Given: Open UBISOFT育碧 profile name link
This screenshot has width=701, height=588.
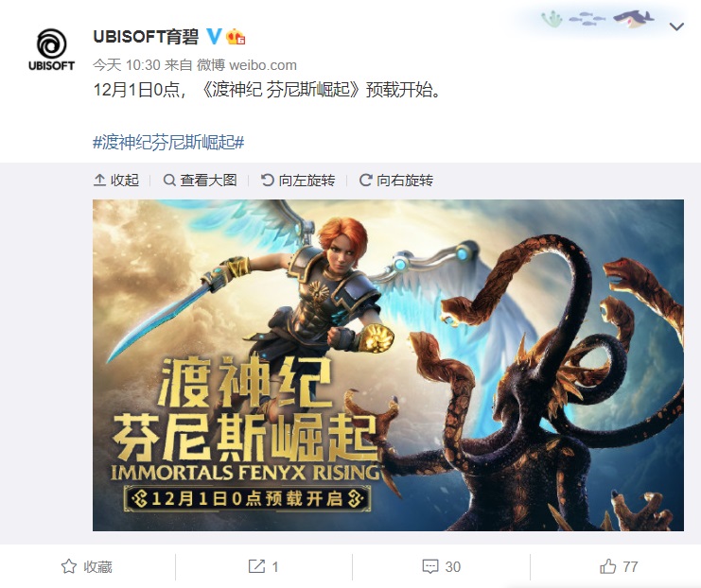Looking at the screenshot, I should (x=146, y=37).
